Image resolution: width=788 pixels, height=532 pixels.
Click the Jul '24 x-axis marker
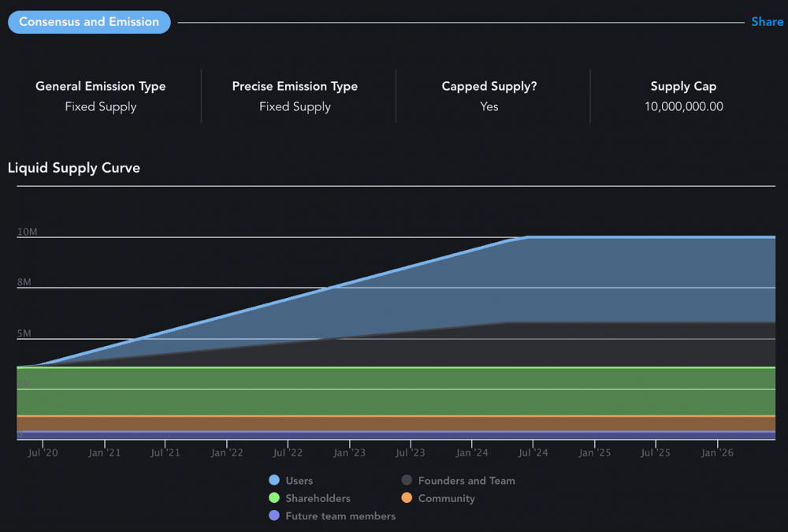coord(533,452)
